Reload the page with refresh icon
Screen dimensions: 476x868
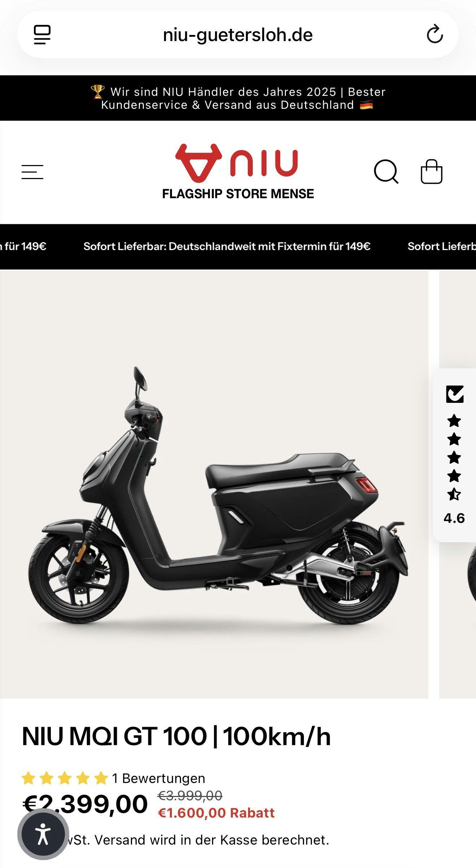pos(435,35)
